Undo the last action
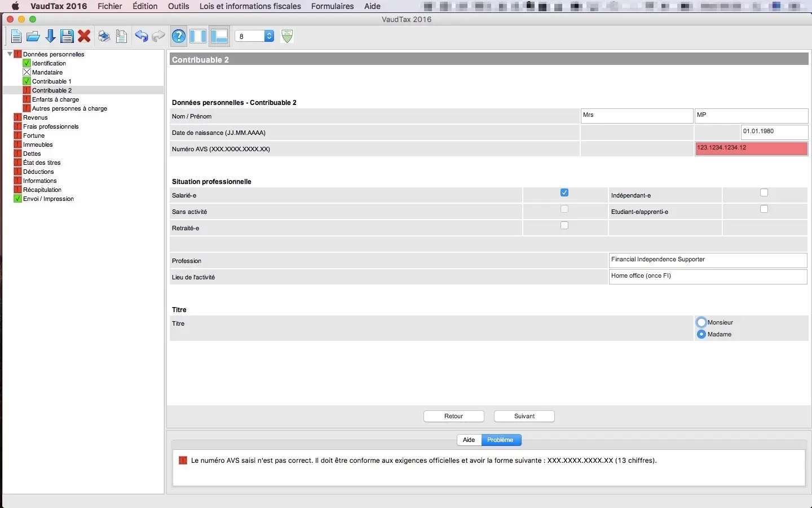The image size is (812, 508). click(x=141, y=37)
